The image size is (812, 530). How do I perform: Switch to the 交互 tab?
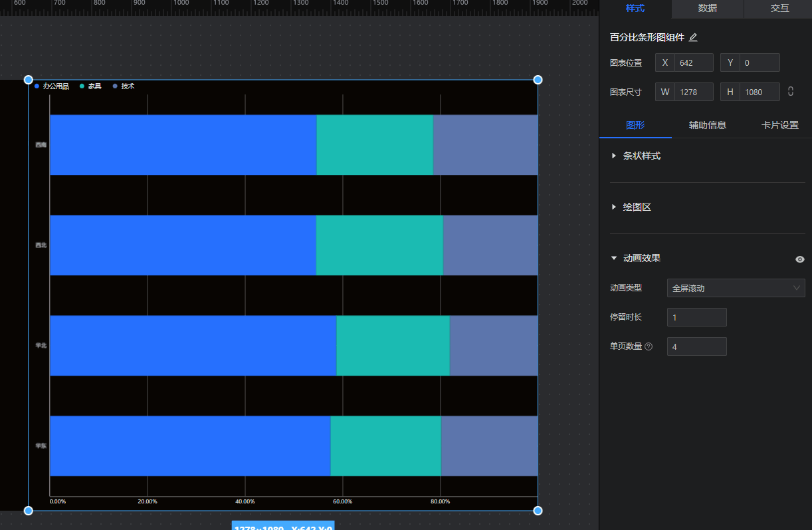(779, 9)
